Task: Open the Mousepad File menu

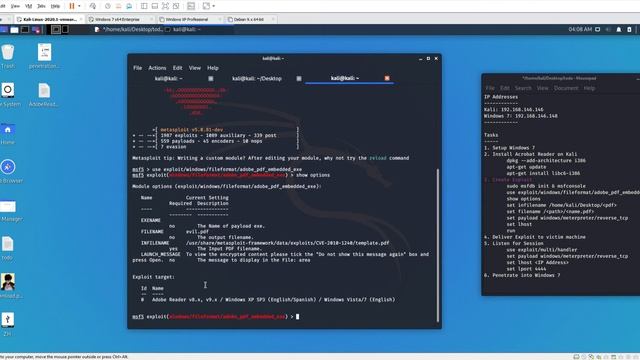Action: 490,88
